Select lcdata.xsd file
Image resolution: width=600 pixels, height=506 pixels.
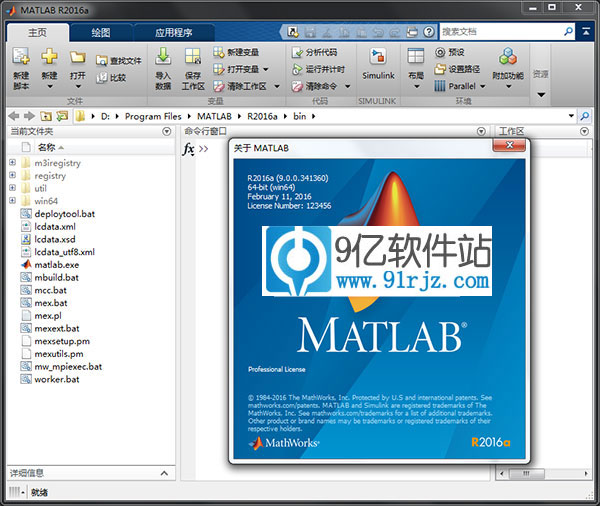click(x=55, y=239)
